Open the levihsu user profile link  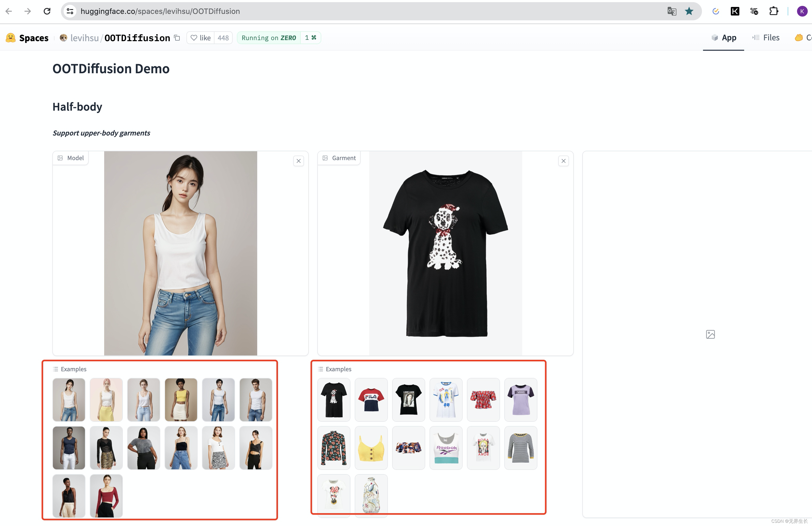[84, 38]
